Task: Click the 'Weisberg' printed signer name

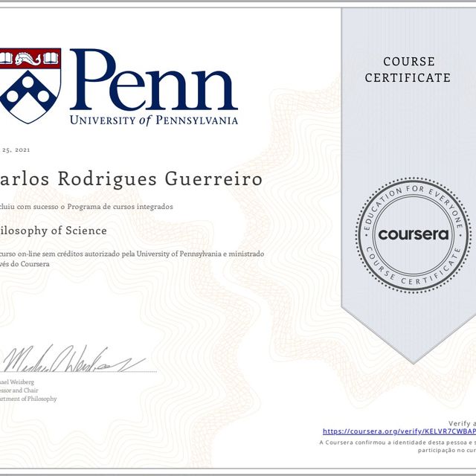Action: (24, 382)
